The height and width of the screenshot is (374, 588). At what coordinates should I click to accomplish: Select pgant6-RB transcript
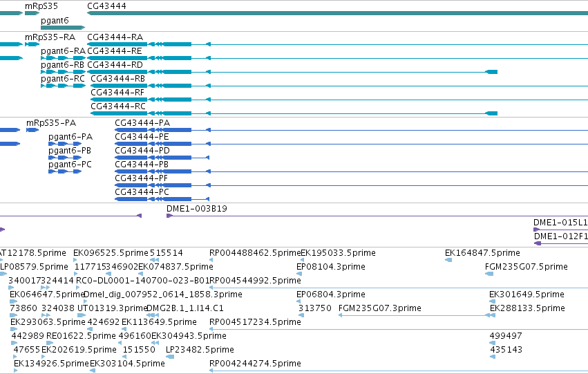click(x=63, y=72)
